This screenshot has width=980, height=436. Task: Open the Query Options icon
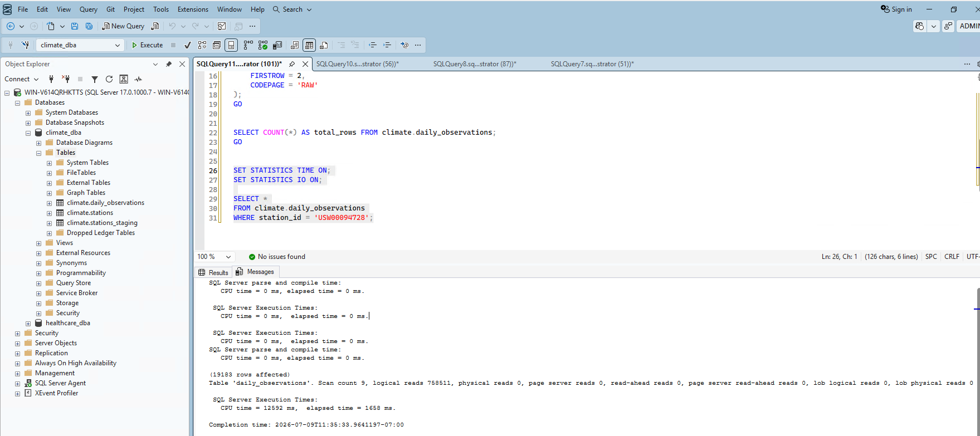[x=217, y=45]
